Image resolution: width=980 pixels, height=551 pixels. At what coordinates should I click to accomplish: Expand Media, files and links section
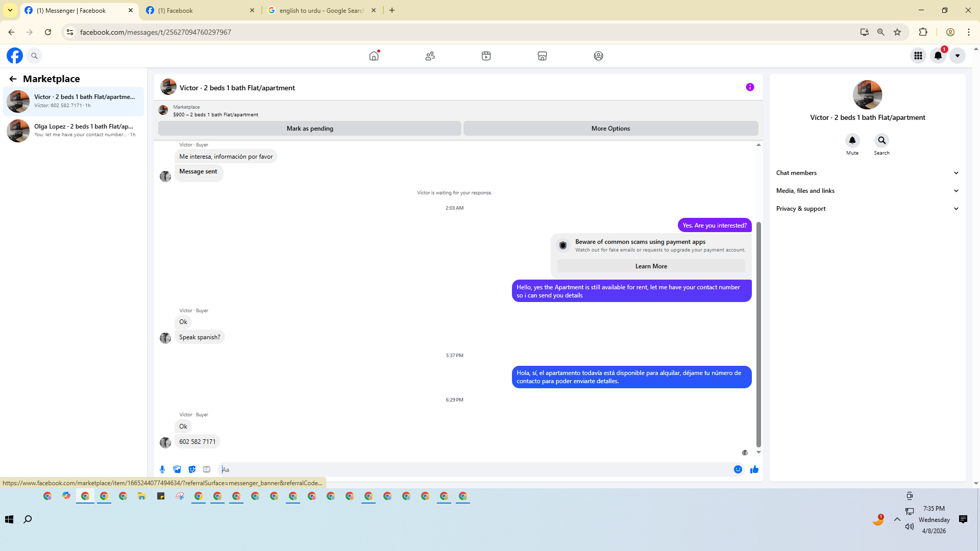coord(867,191)
